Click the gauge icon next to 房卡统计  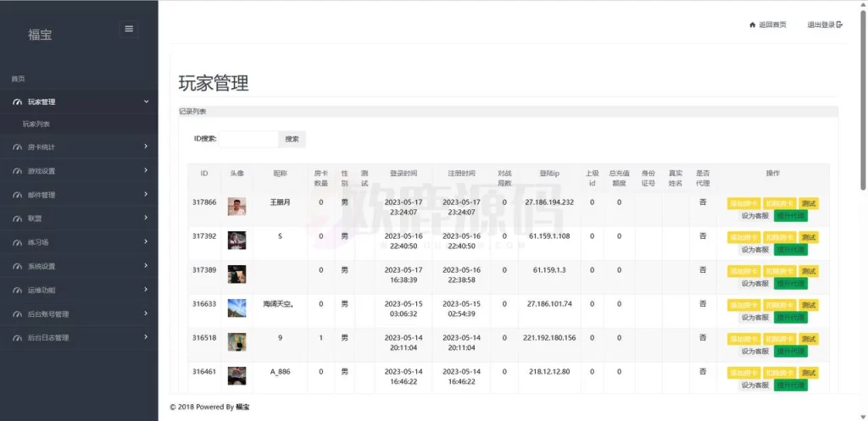point(17,147)
